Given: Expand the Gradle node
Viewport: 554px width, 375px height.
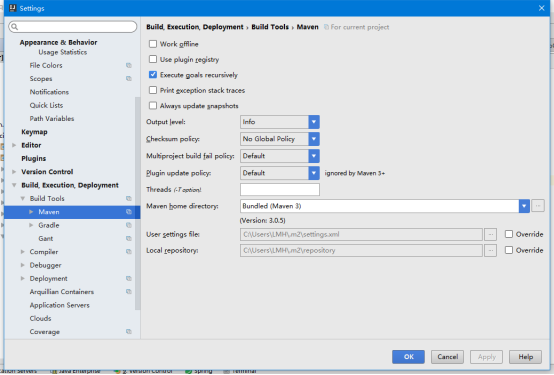Looking at the screenshot, I should click(x=31, y=225).
